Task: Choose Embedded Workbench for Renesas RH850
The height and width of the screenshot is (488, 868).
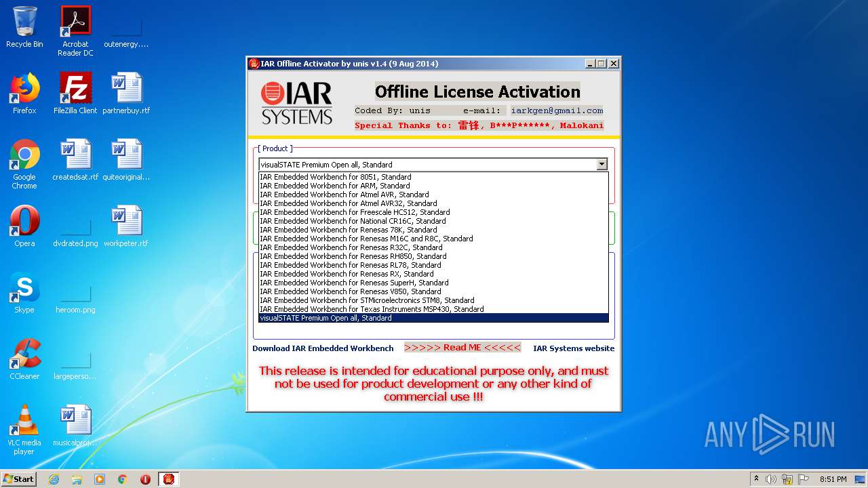Action: click(x=433, y=256)
